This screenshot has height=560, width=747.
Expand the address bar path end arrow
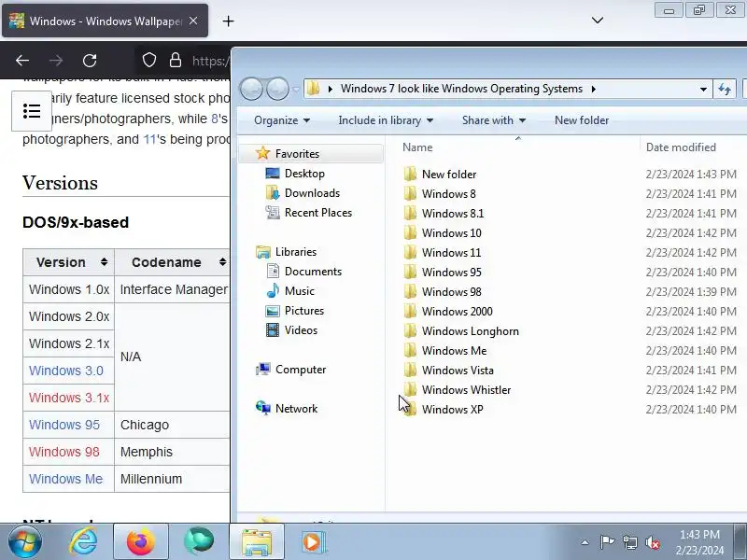[x=594, y=89]
